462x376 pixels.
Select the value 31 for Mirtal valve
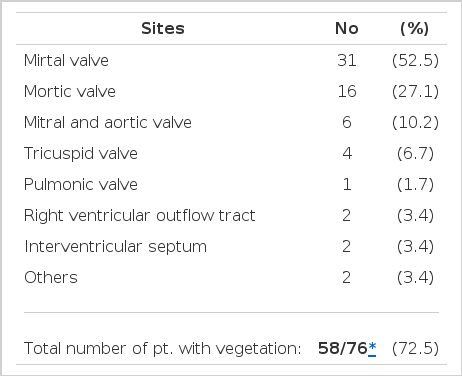pyautogui.click(x=347, y=61)
